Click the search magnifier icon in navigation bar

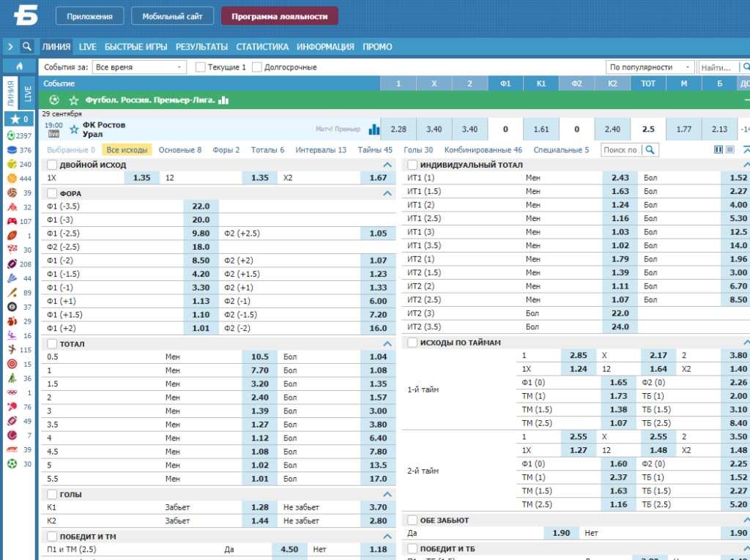(x=27, y=46)
